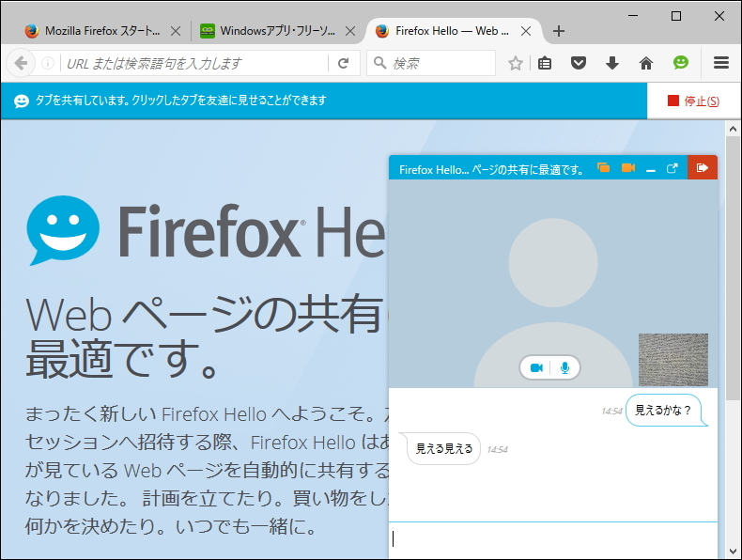Open the Firefox Hello smiley toolbar button
The image size is (742, 560).
681,63
